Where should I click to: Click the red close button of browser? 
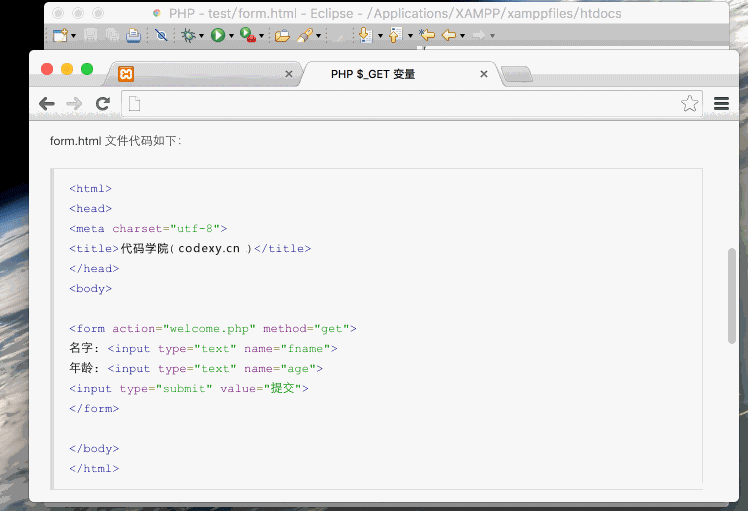click(x=47, y=69)
